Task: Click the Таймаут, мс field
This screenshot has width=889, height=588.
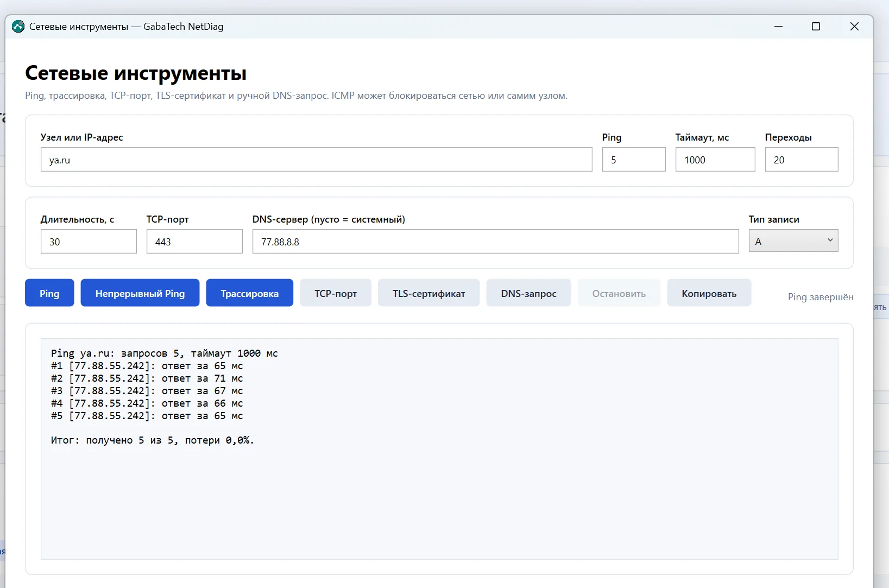Action: (x=715, y=160)
